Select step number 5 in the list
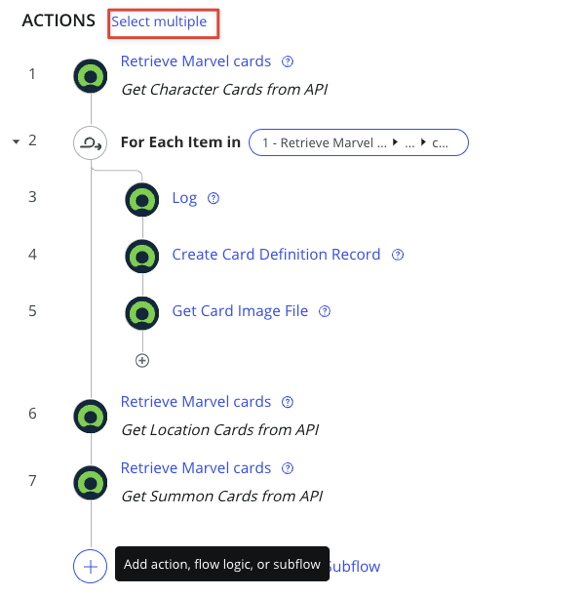The image size is (582, 600). [x=33, y=311]
